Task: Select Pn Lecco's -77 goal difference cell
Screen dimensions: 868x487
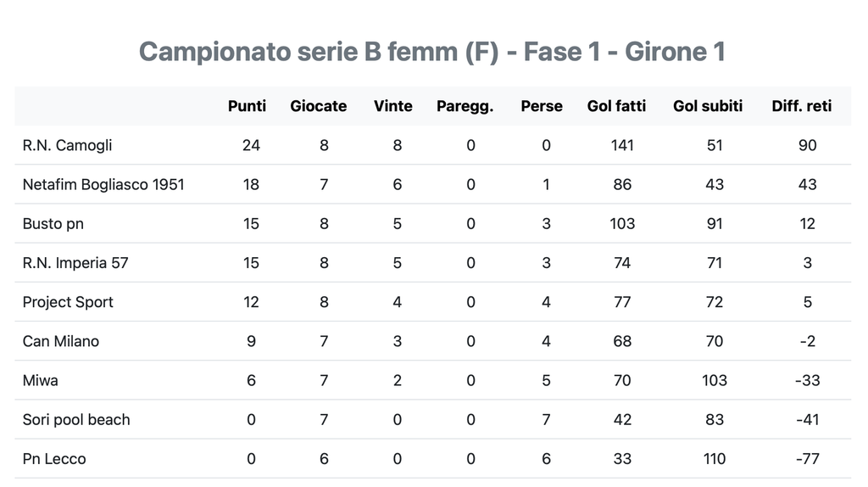Action: pos(807,459)
